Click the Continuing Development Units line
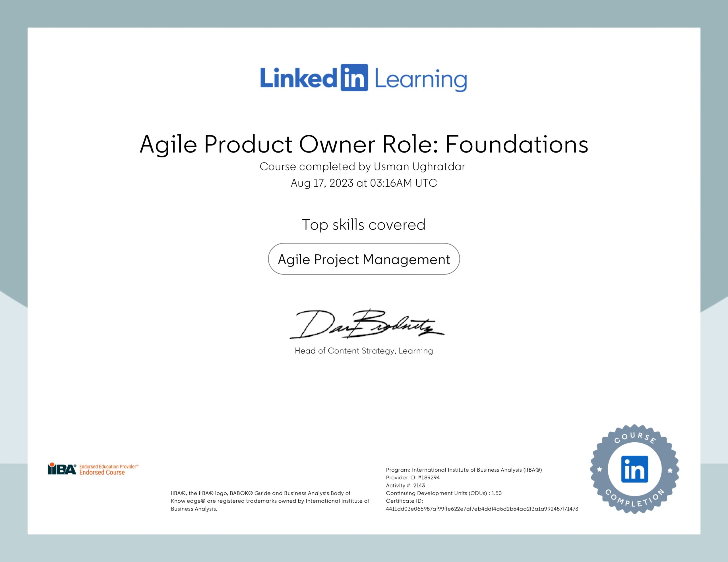 tap(444, 493)
